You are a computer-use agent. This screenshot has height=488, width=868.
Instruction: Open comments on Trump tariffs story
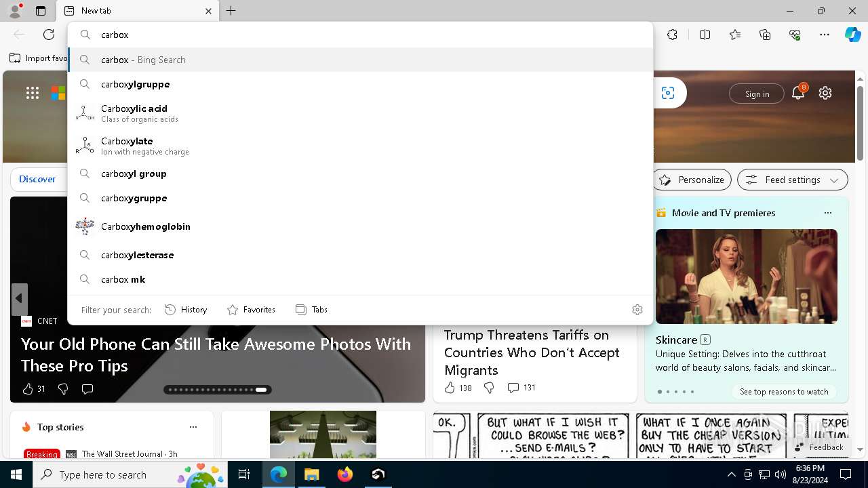tap(521, 388)
